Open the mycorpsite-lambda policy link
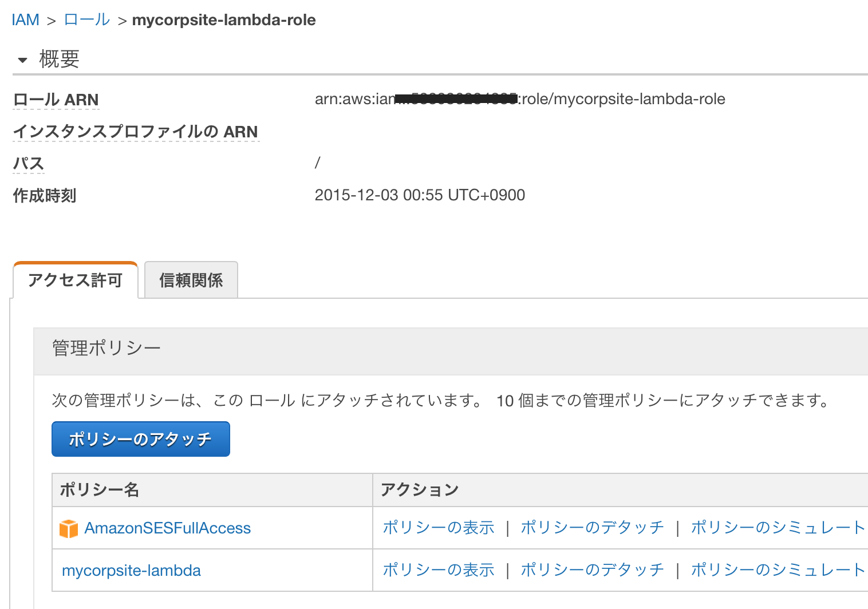 click(131, 570)
